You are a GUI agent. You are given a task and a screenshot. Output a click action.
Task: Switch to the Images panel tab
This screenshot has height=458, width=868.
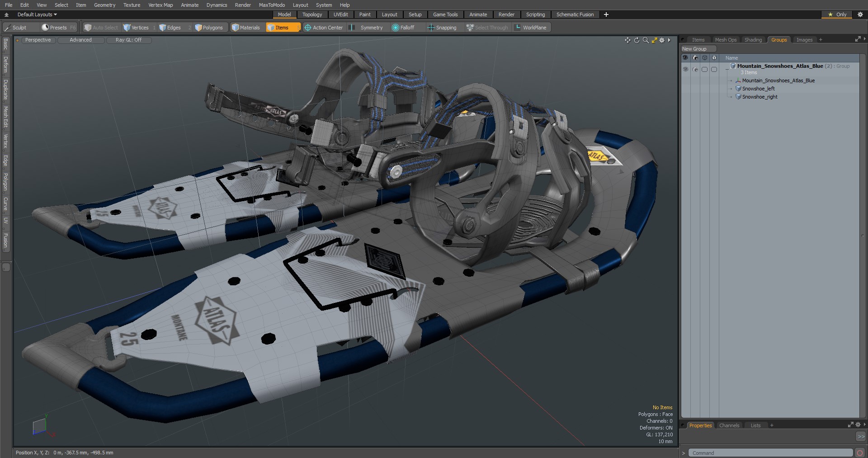(804, 40)
